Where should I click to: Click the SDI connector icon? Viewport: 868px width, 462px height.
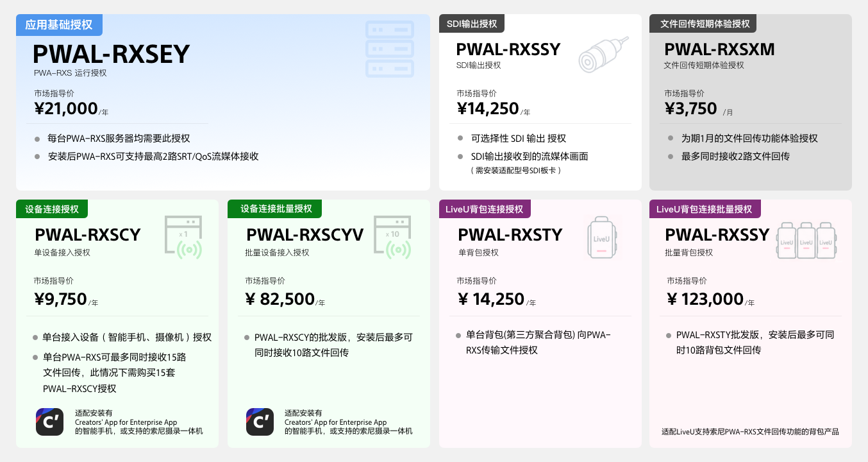[604, 53]
